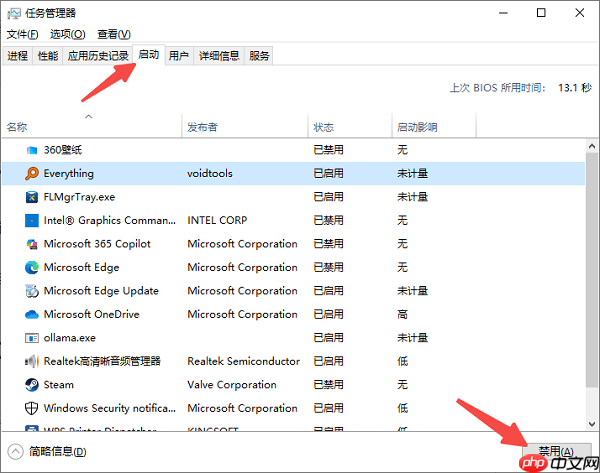Click the INTEL CORP publisher cell
The image size is (600, 473).
pyautogui.click(x=217, y=220)
